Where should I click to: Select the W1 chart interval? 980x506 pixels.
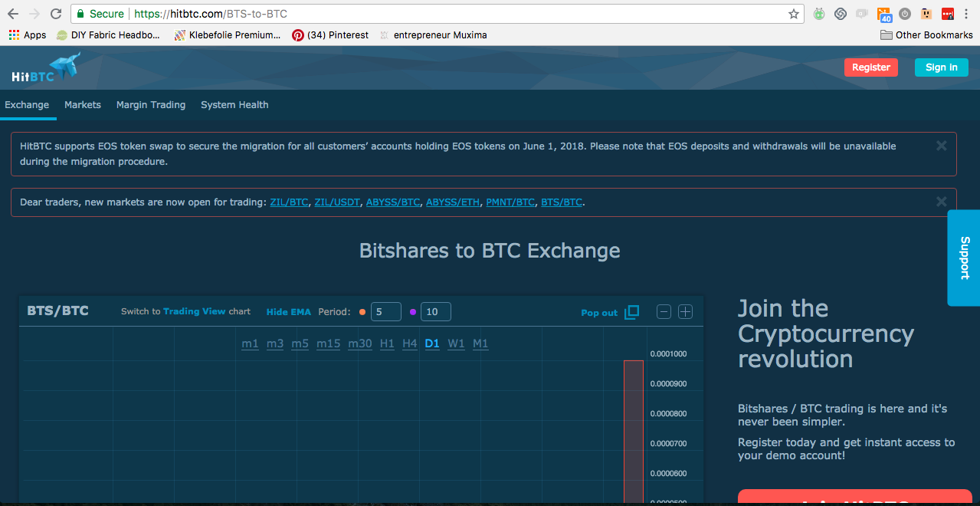(x=456, y=343)
